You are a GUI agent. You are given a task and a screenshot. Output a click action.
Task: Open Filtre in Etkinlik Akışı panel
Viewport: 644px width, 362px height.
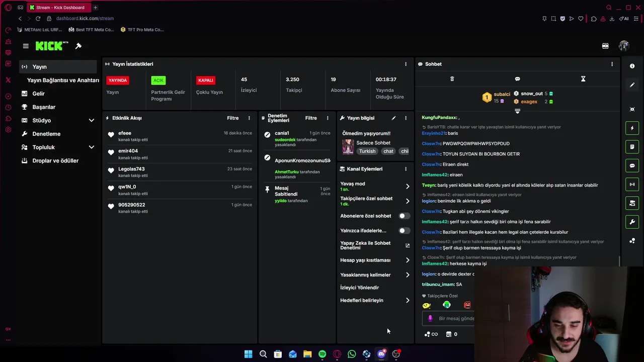[x=232, y=118]
